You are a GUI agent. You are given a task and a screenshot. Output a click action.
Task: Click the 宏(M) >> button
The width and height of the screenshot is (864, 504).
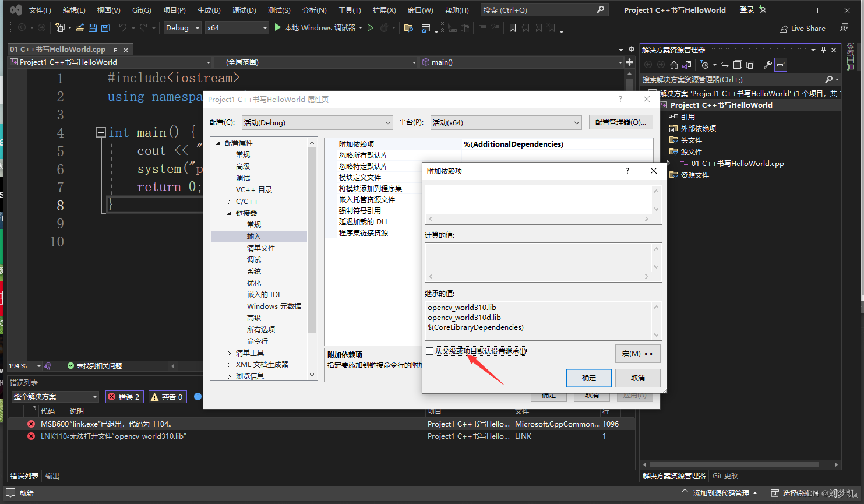tap(638, 354)
